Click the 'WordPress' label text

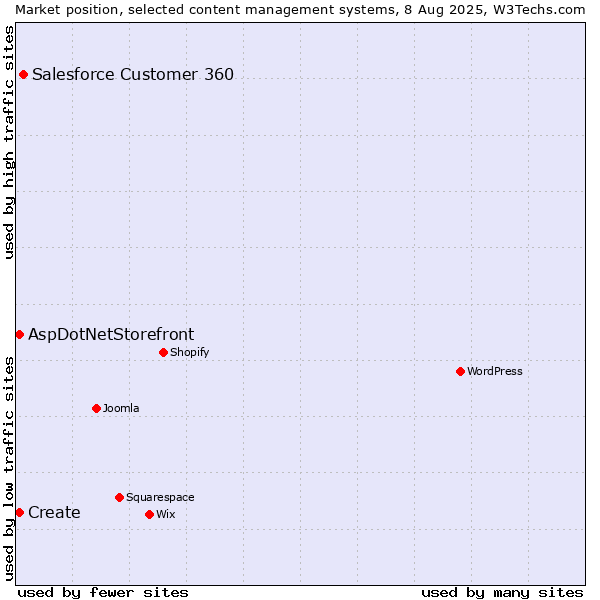point(495,371)
